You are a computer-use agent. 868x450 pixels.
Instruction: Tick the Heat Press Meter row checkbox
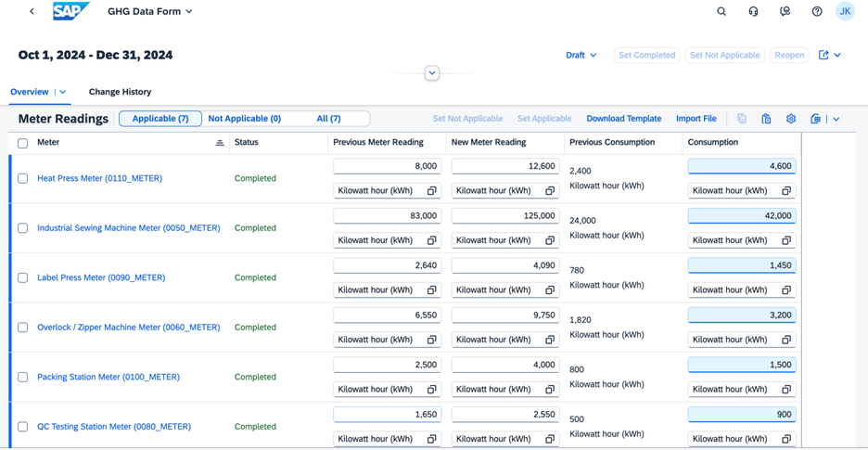23,178
